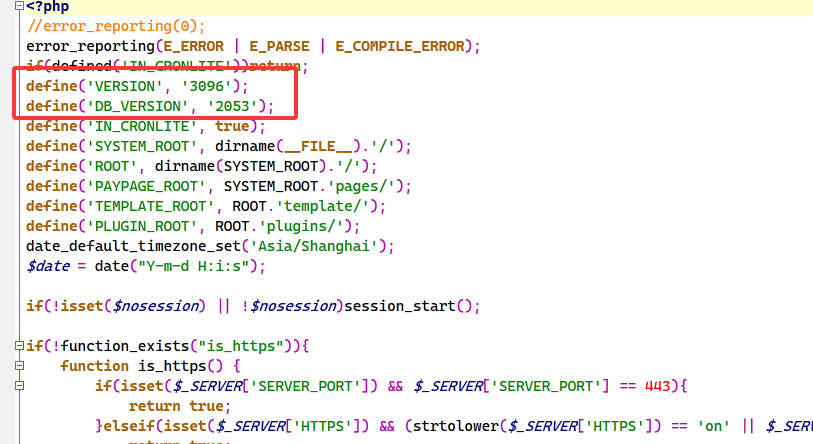This screenshot has width=813, height=444.
Task: Click the 'plugins/' path string
Action: 311,226
